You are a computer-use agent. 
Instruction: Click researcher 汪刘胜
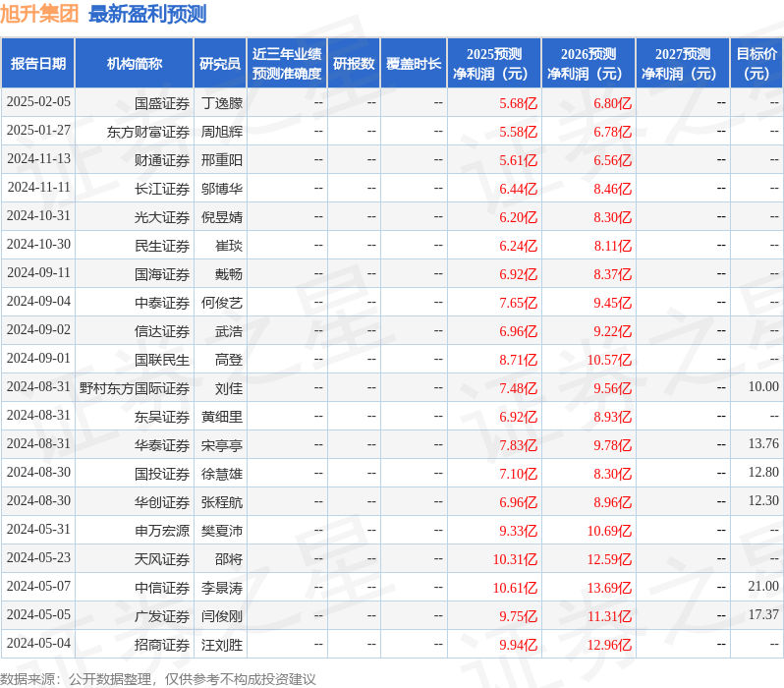click(221, 646)
